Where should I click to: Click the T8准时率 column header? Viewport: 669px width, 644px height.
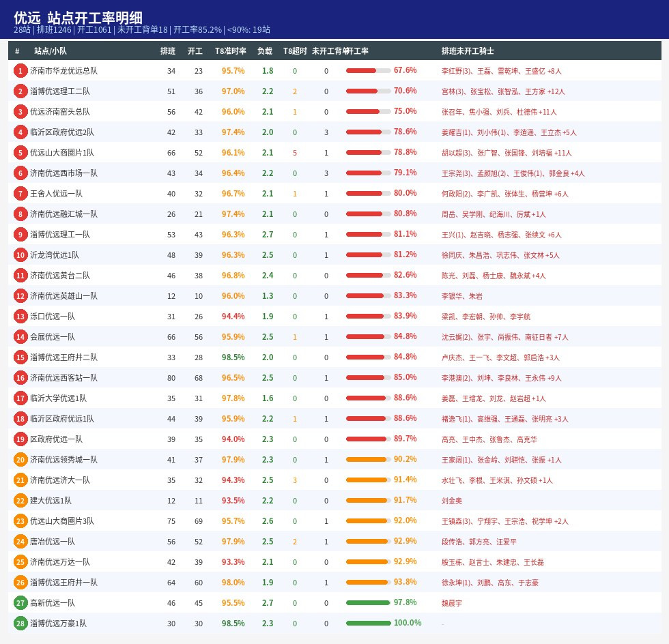point(231,50)
